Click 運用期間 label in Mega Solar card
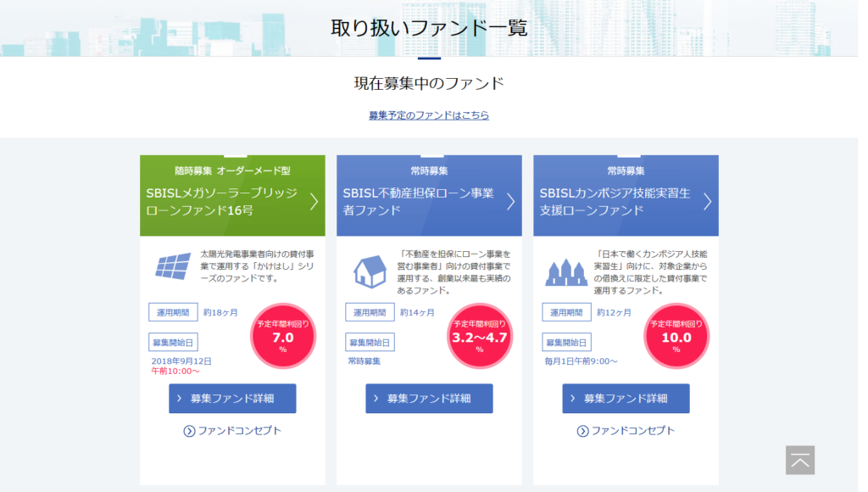 pyautogui.click(x=173, y=312)
